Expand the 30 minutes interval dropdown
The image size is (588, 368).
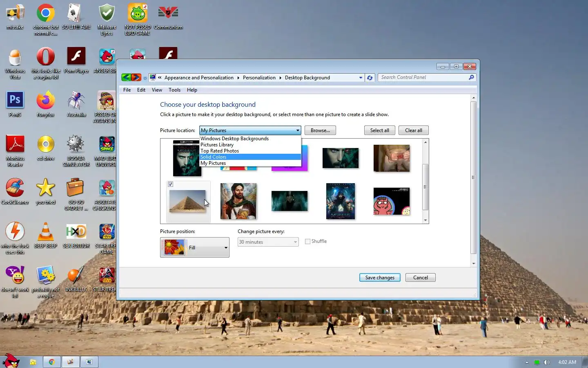pos(268,242)
